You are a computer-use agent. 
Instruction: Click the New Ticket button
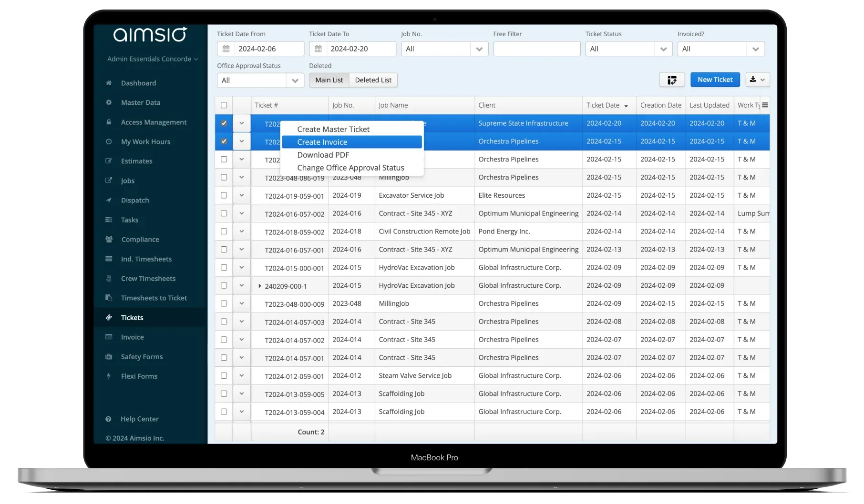click(715, 80)
